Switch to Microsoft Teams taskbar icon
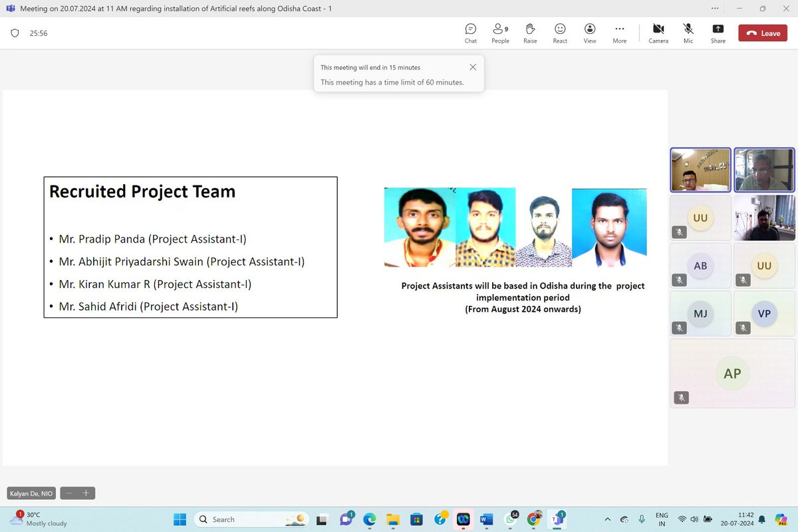798x532 pixels. pyautogui.click(x=557, y=519)
